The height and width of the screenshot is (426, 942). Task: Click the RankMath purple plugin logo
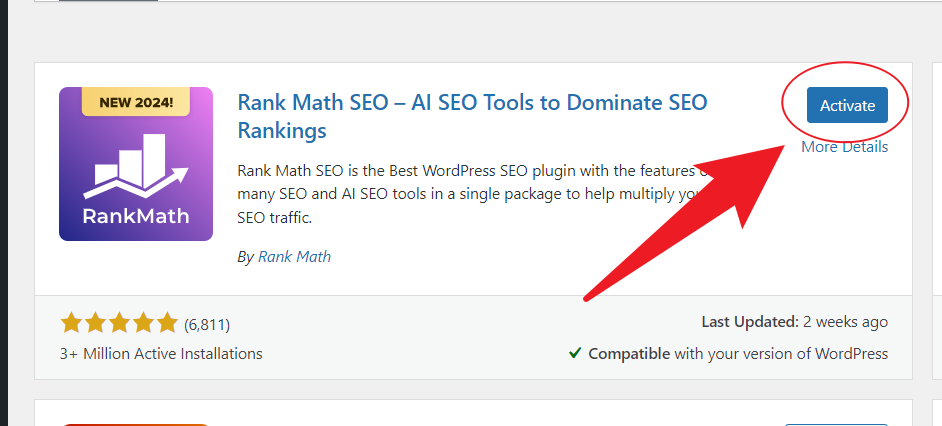tap(136, 164)
